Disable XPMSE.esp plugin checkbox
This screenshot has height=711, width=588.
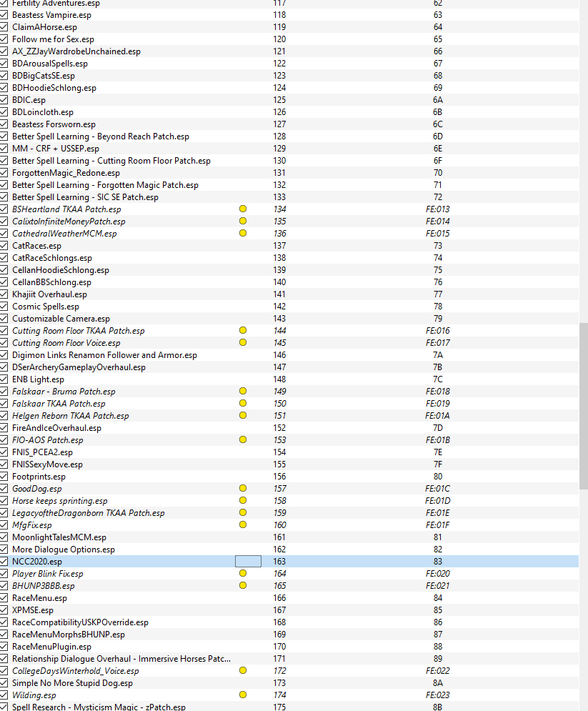coord(4,610)
